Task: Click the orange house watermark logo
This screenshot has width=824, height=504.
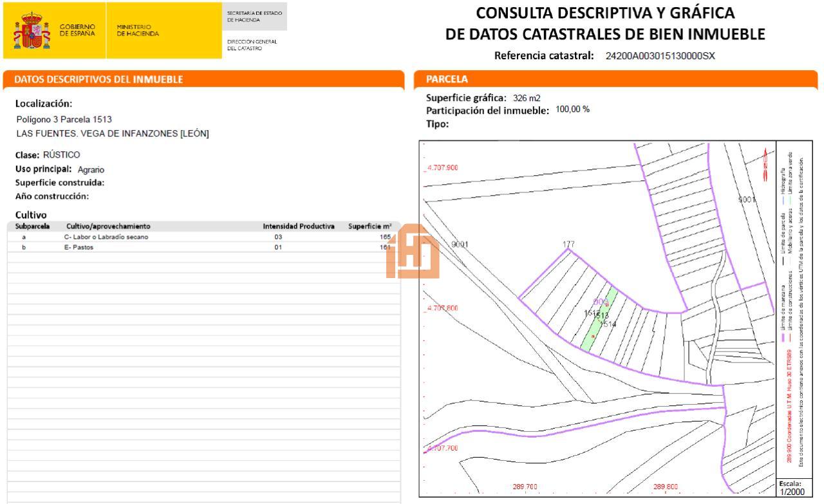Action: point(412,251)
